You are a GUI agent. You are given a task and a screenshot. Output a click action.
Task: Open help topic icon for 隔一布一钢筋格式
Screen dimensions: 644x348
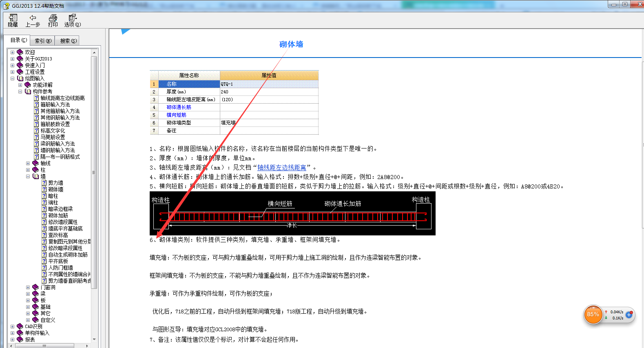click(x=36, y=157)
